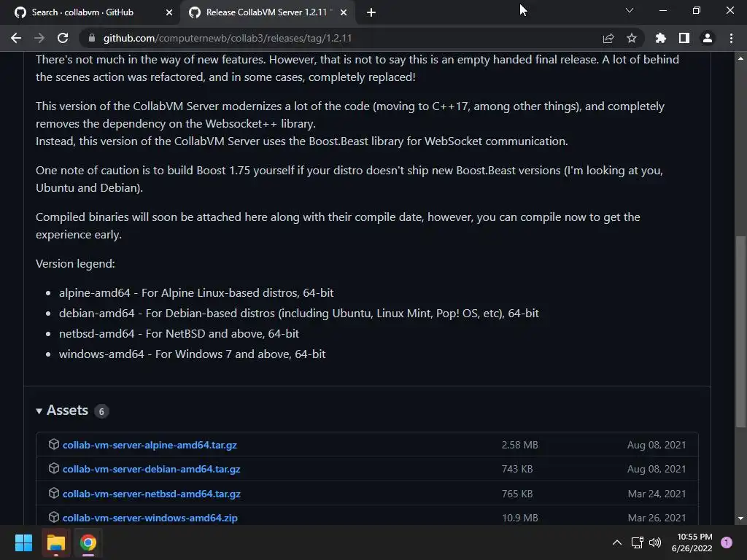Open the Extensions puzzle icon
Image resolution: width=747 pixels, height=560 pixels.
point(660,38)
